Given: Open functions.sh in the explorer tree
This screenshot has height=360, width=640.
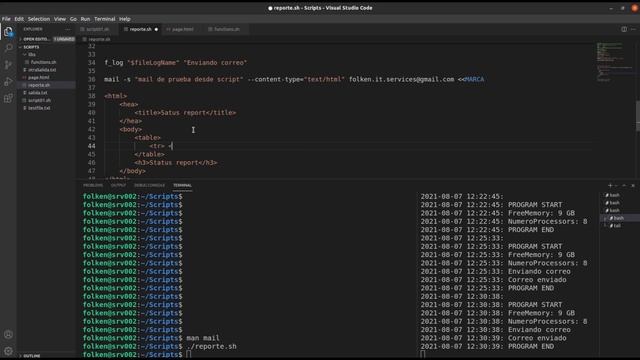Looking at the screenshot, I should (x=43, y=62).
